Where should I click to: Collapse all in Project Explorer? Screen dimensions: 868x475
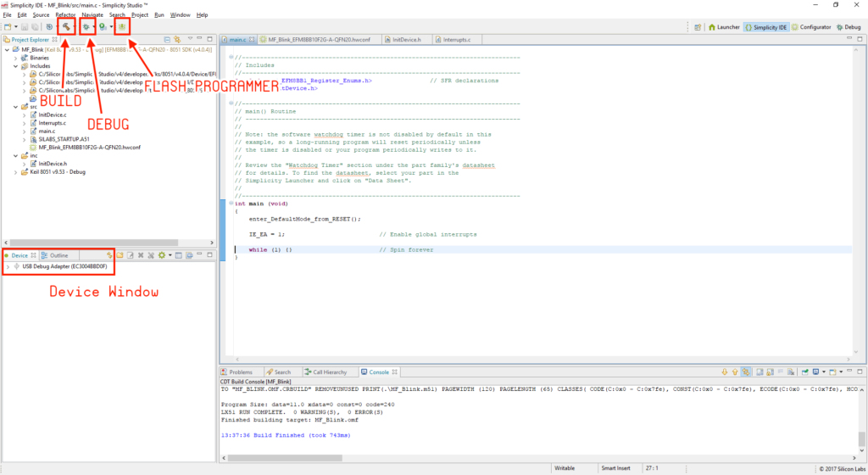point(167,40)
